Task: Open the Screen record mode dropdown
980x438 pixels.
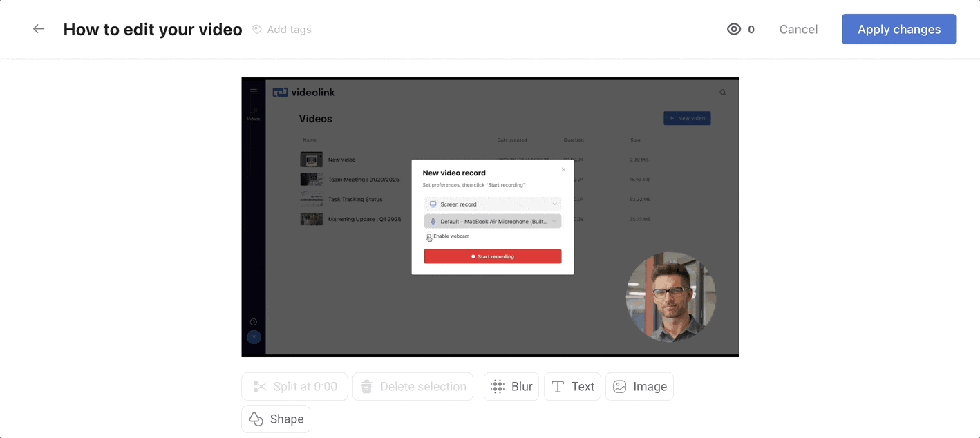Action: (x=492, y=204)
